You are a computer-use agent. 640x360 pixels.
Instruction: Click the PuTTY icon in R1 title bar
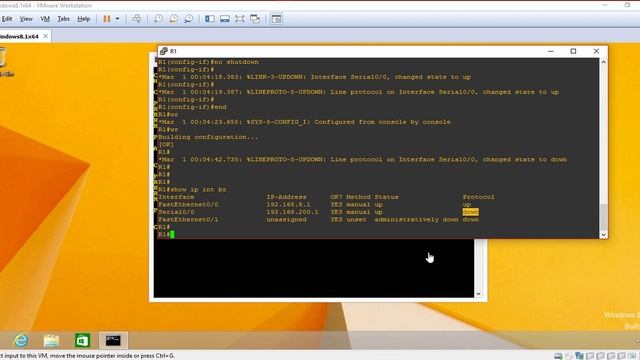[x=164, y=51]
